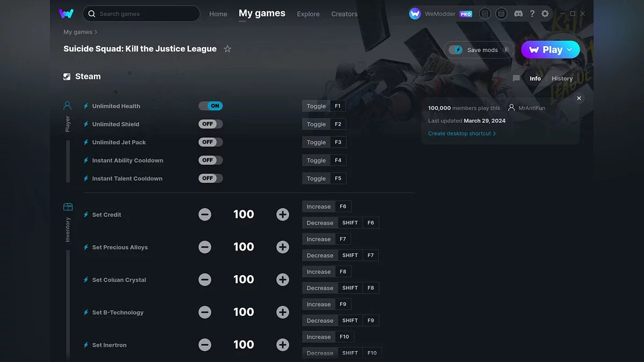Screen dimensions: 644x362
Task: Enable Instant Talent Cooldown toggle
Action: [210, 178]
